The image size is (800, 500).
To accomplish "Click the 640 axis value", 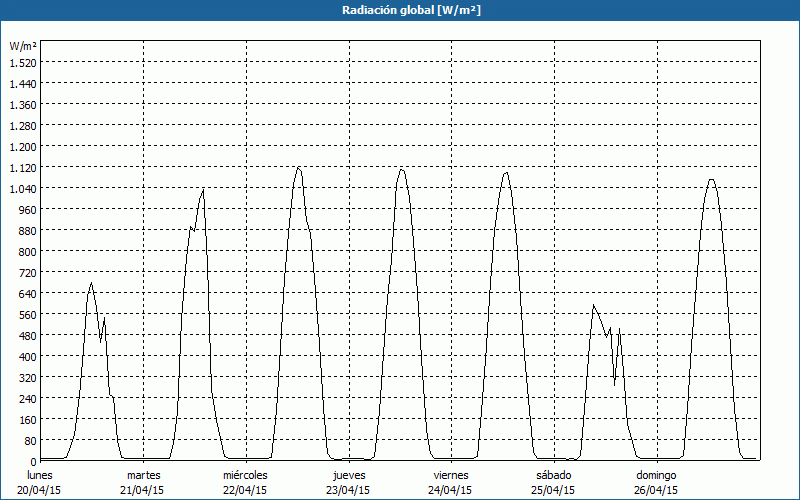I will click(x=29, y=293).
